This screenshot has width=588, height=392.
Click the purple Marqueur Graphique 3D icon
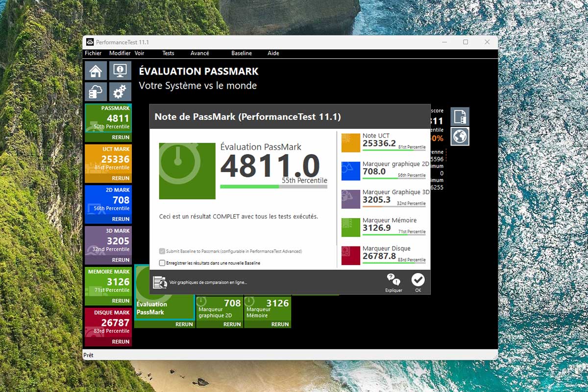(x=351, y=199)
